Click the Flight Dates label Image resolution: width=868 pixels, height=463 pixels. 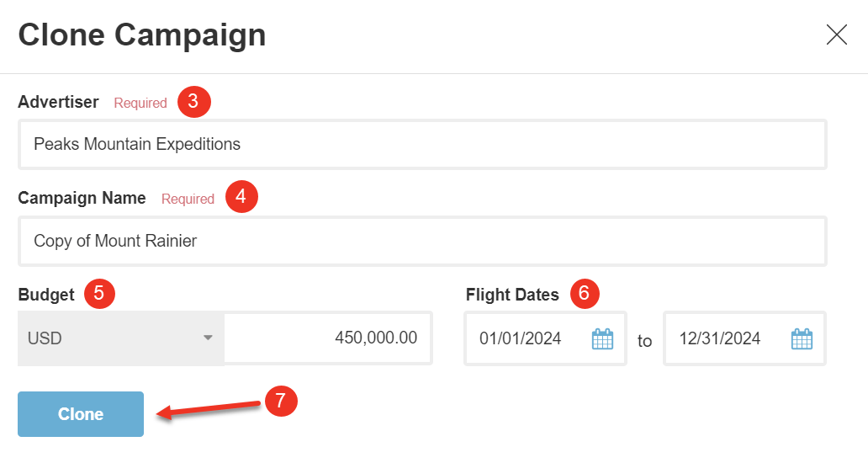tap(512, 295)
